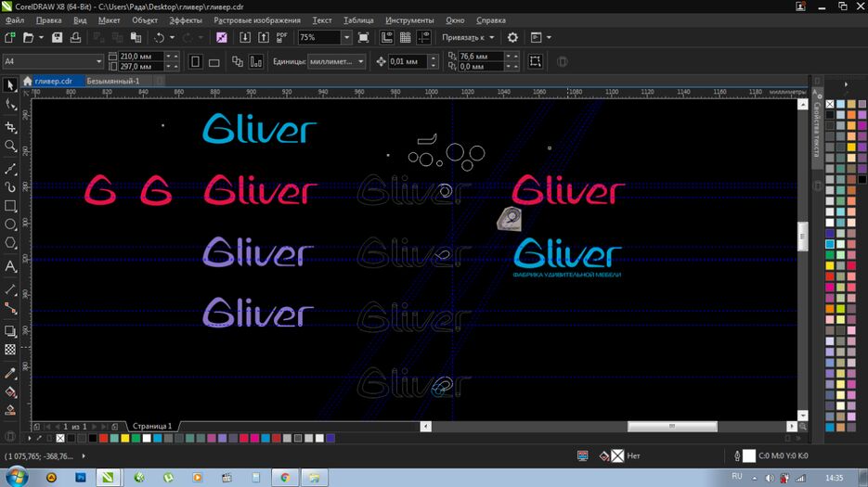Switch page to portrait orientation

click(x=195, y=62)
